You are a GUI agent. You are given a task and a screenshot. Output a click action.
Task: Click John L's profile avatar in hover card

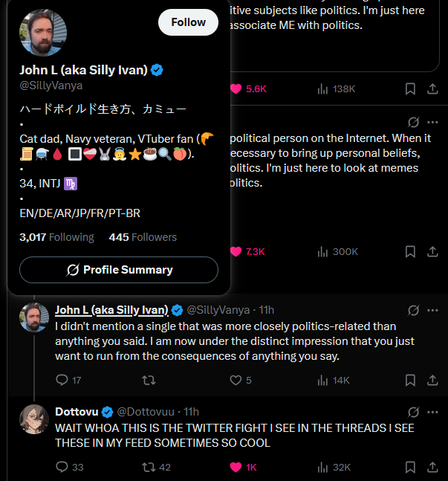[x=43, y=33]
